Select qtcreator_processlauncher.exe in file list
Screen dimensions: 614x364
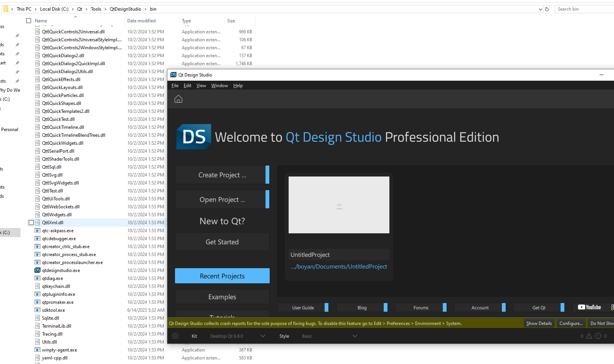pos(72,262)
